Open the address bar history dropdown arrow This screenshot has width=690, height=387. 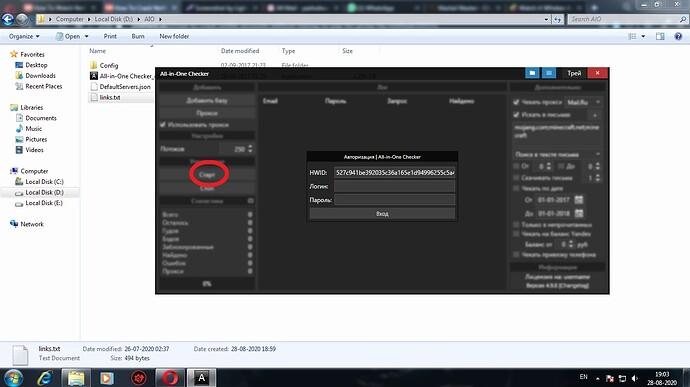(x=546, y=19)
